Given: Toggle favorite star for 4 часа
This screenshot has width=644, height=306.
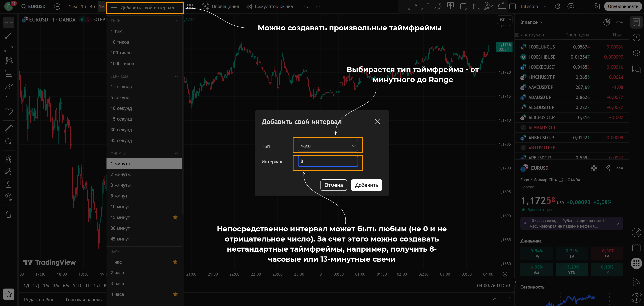Looking at the screenshot, I should tap(175, 294).
